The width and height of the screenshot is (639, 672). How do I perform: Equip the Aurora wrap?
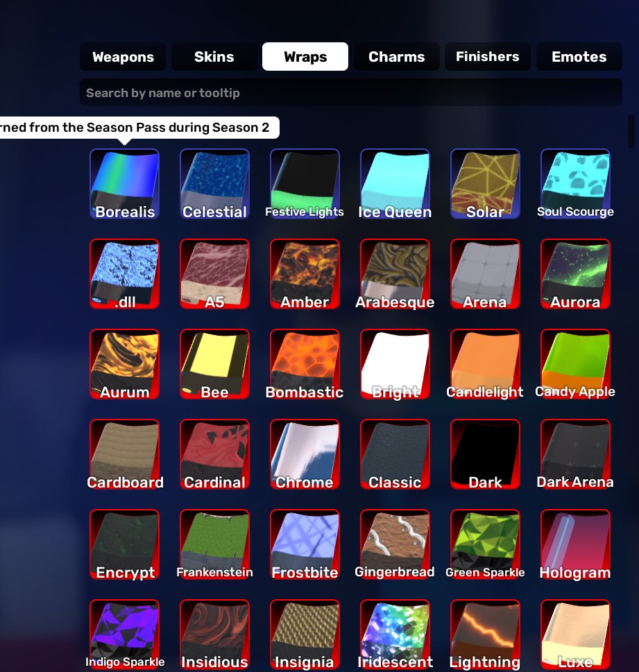(x=575, y=274)
